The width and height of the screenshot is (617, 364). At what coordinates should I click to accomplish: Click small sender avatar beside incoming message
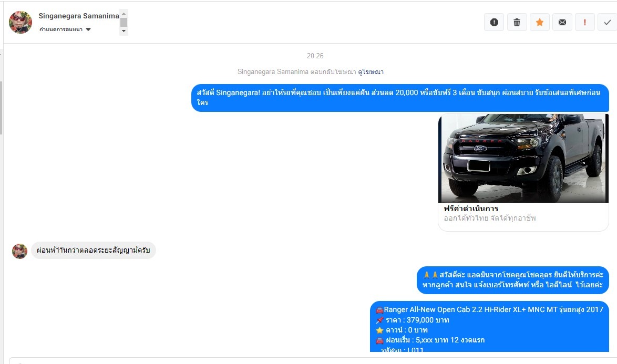[19, 251]
